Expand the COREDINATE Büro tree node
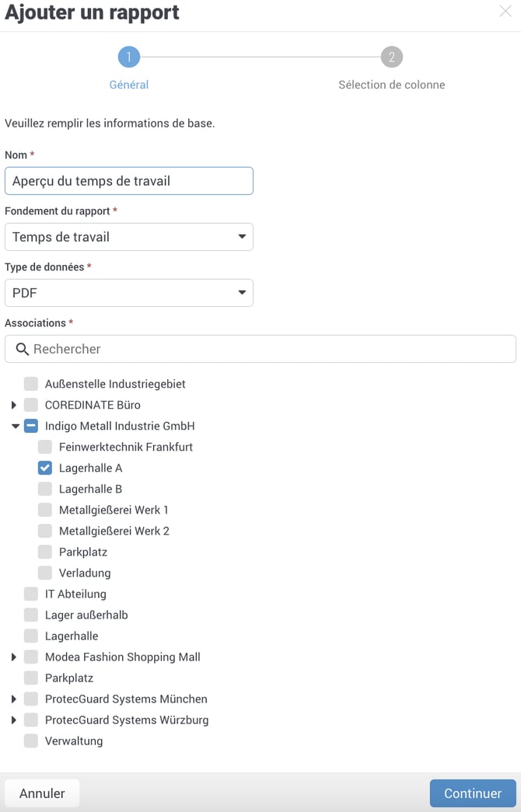 tap(14, 405)
